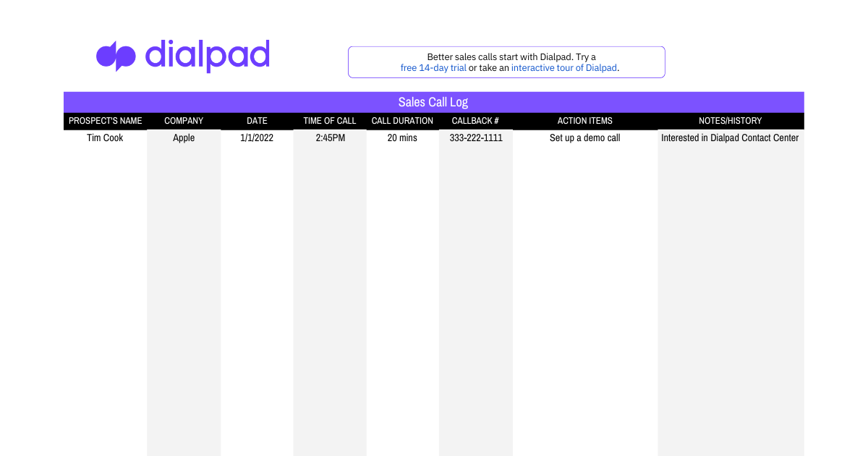Click the Sales Call Log title banner
The image size is (868, 456).
click(433, 102)
